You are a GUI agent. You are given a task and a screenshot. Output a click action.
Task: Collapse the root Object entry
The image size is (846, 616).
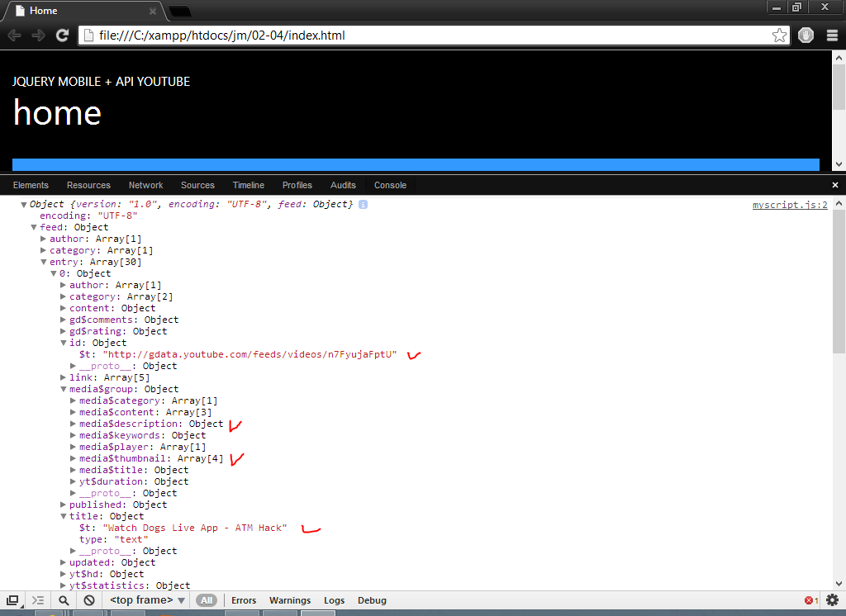click(24, 205)
